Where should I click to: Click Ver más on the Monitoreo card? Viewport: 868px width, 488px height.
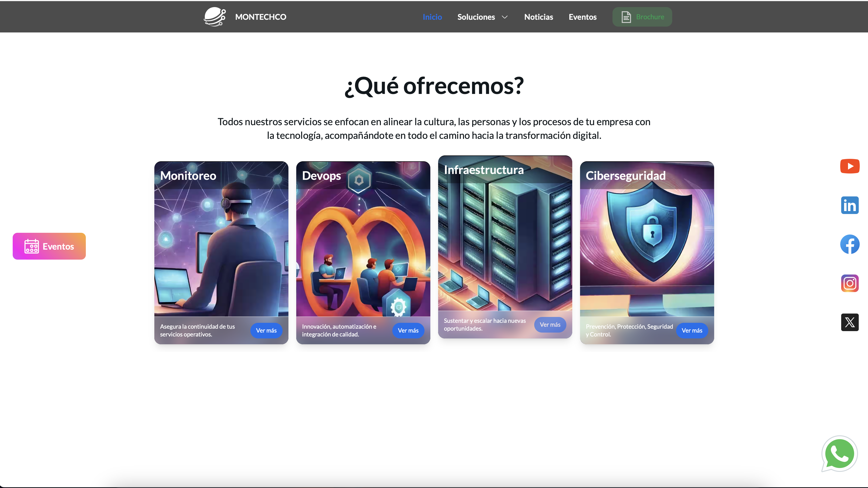pyautogui.click(x=266, y=331)
